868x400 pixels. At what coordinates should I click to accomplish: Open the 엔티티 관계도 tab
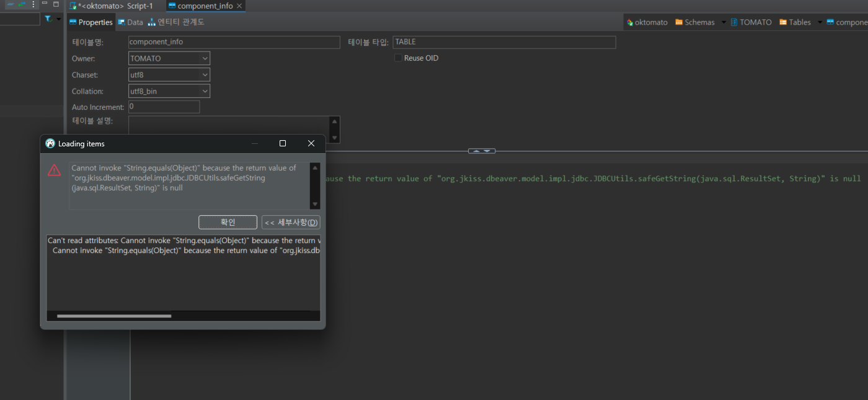coord(176,22)
